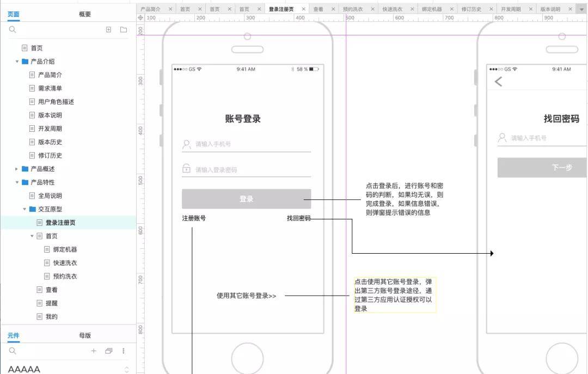This screenshot has width=588, height=374.
Task: Close the 版本说明 tab
Action: click(x=570, y=9)
